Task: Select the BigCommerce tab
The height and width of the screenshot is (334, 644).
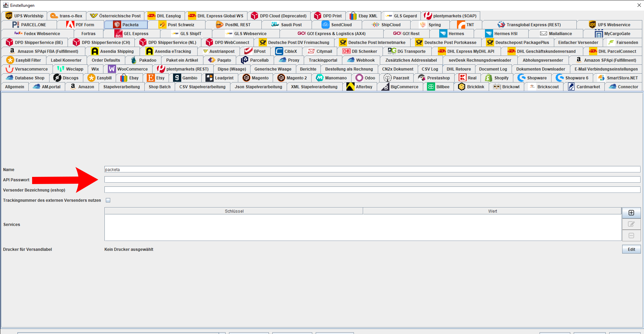Action: 400,87
